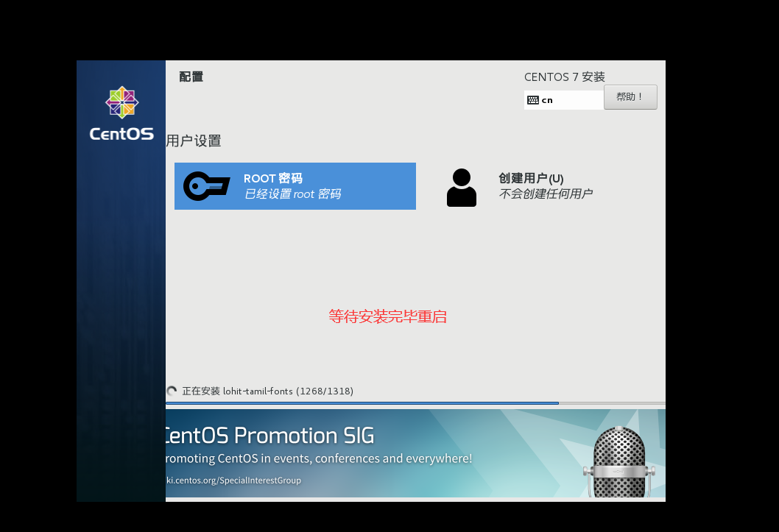Click the spinning progress indicator icon
779x532 pixels.
pos(172,391)
